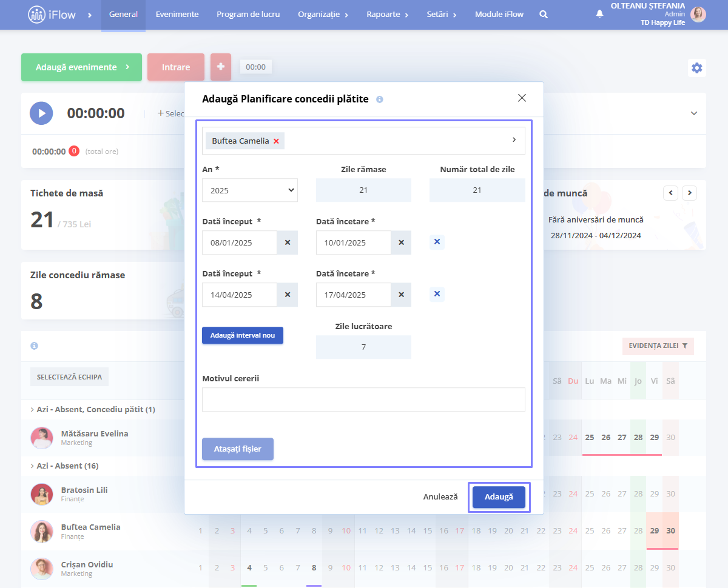This screenshot has width=728, height=588.
Task: Click the first Dată început field 08/01/2025
Action: pos(240,242)
